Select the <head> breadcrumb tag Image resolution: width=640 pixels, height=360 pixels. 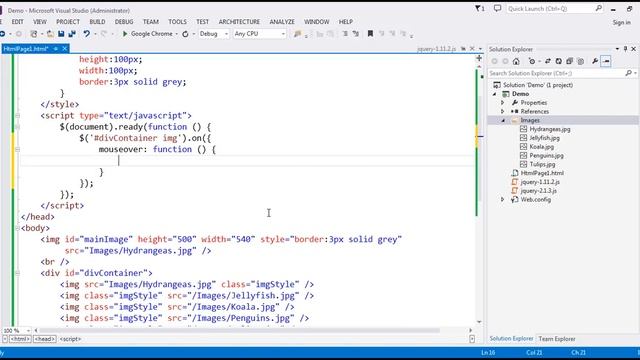(x=44, y=339)
